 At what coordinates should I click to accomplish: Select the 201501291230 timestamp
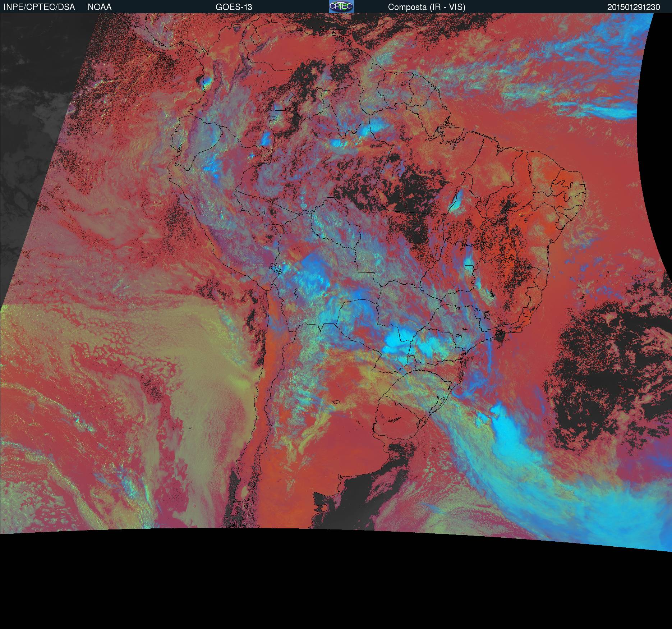[x=634, y=7]
